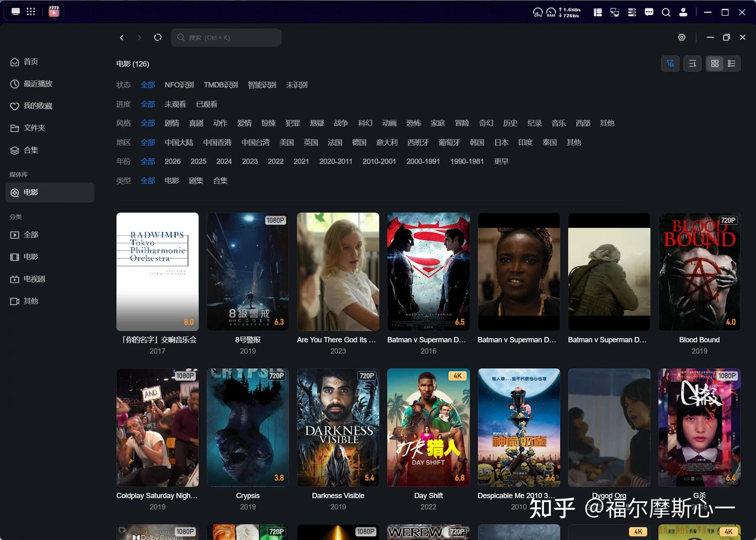Filter progress by 未观看

(x=175, y=104)
